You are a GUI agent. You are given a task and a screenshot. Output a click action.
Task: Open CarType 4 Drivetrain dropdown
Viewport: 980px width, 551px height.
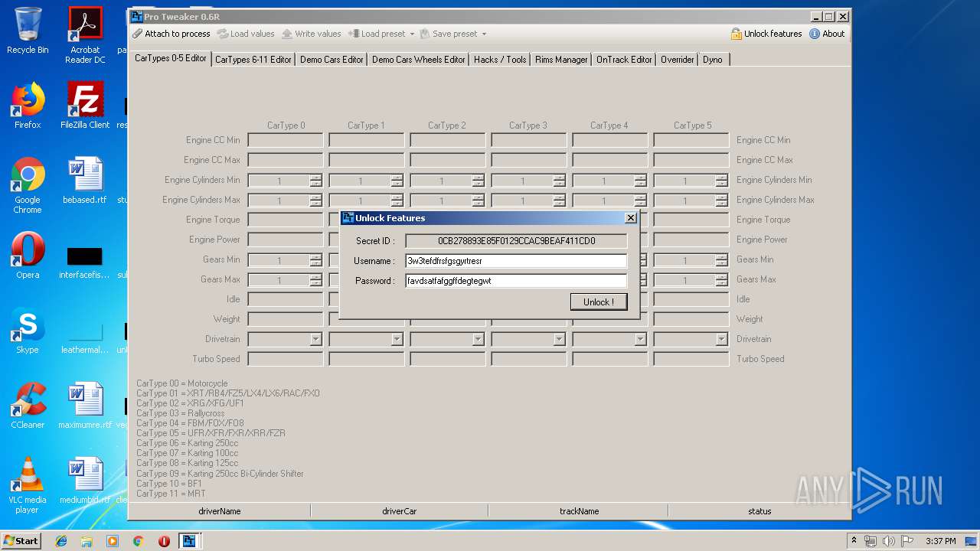(640, 339)
